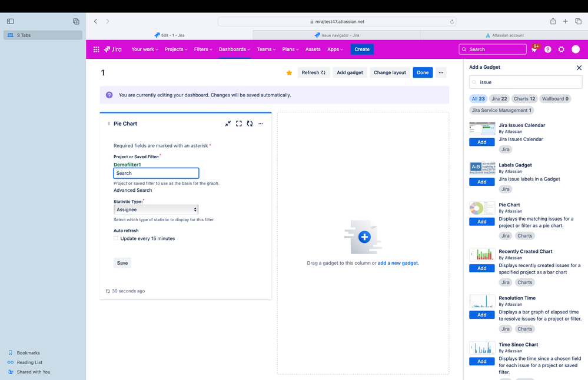Open the user profile avatar
The height and width of the screenshot is (380, 588).
click(x=576, y=49)
